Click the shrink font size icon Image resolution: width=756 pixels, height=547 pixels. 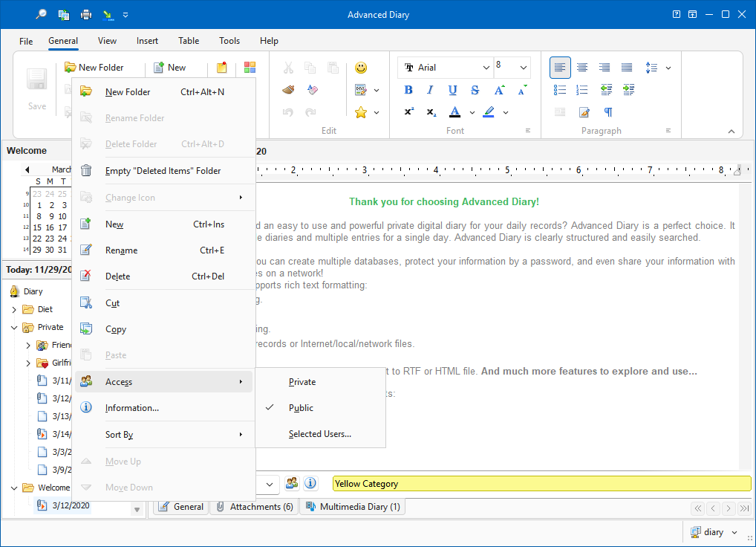522,90
